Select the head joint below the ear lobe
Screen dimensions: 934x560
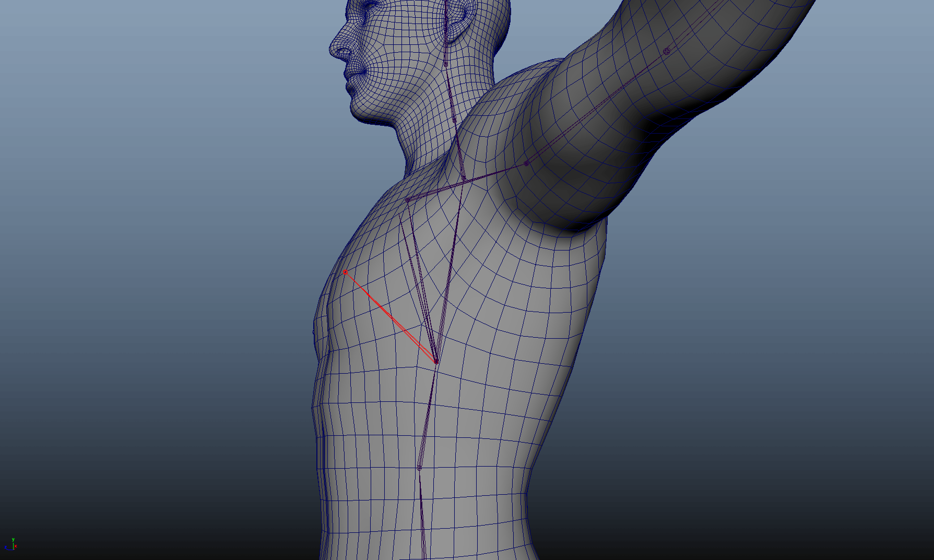coord(446,64)
